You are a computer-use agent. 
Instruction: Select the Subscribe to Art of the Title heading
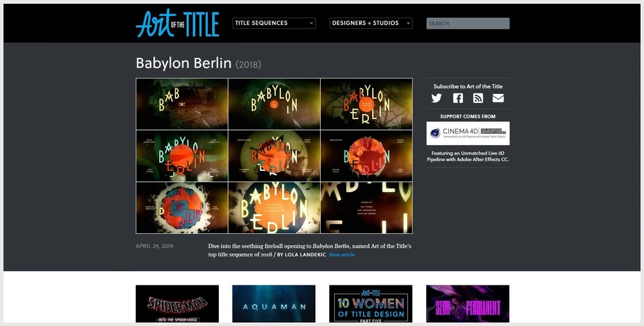pos(468,86)
